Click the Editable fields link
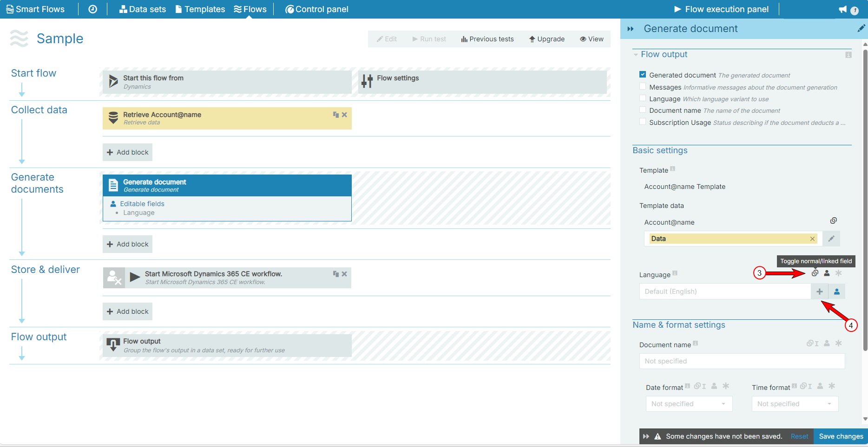 (x=142, y=204)
